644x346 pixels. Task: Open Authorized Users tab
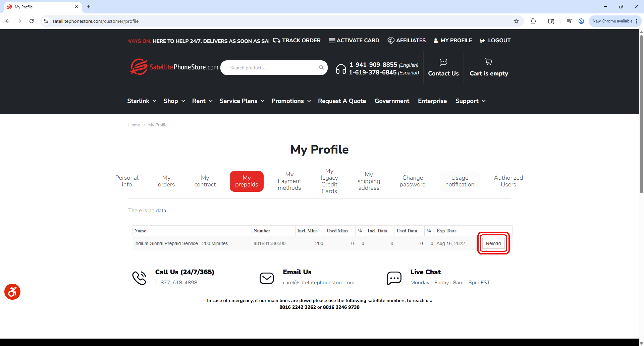[x=508, y=181]
